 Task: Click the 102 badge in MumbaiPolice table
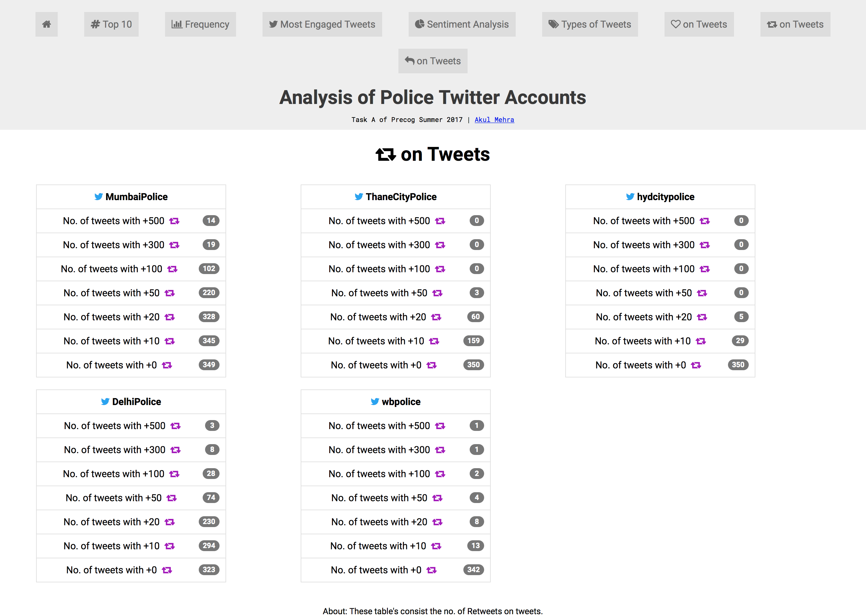tap(209, 269)
